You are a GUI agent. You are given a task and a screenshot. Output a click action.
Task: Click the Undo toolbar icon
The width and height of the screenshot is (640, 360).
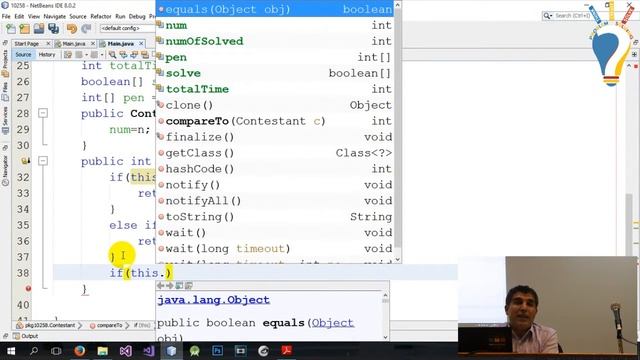(72, 29)
